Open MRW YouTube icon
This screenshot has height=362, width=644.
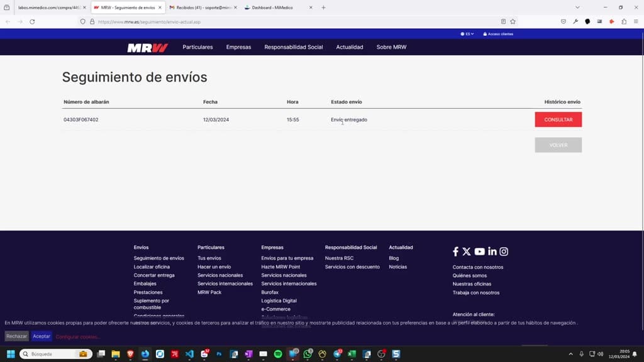(479, 251)
